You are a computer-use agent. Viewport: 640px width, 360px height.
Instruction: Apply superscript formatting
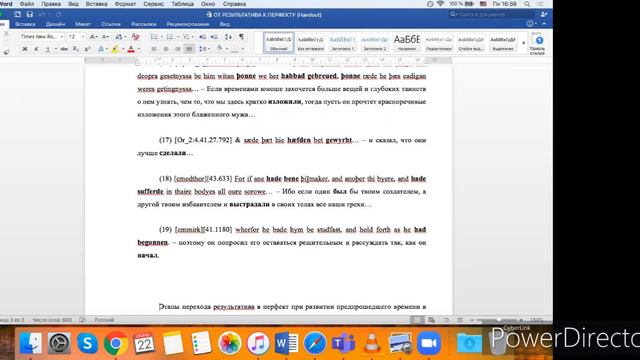coord(87,49)
